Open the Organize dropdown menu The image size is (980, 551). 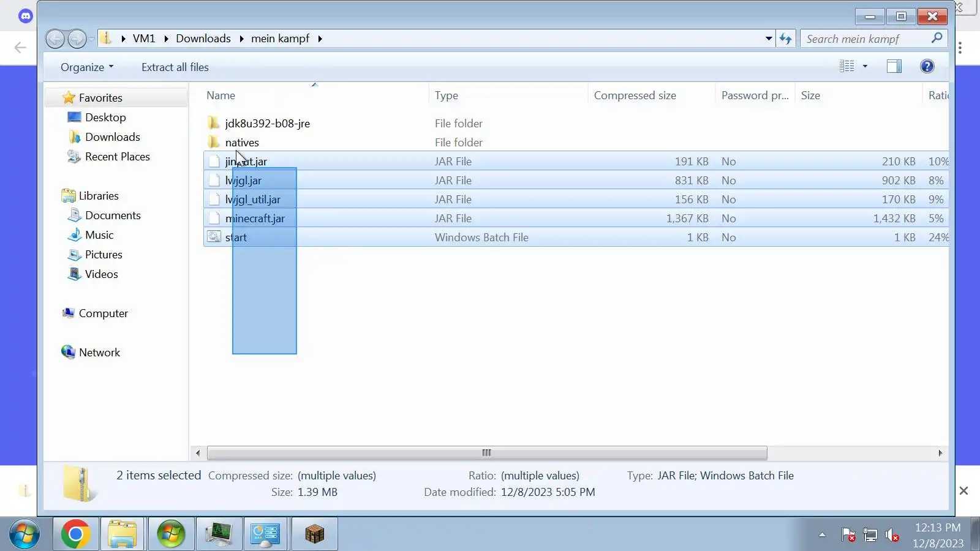click(87, 67)
